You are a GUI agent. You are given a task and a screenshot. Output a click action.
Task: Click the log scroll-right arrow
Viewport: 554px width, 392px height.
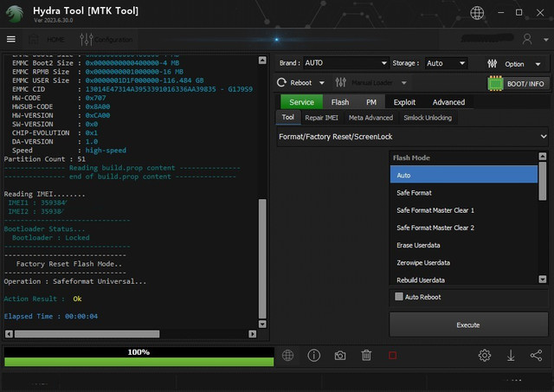[x=252, y=334]
